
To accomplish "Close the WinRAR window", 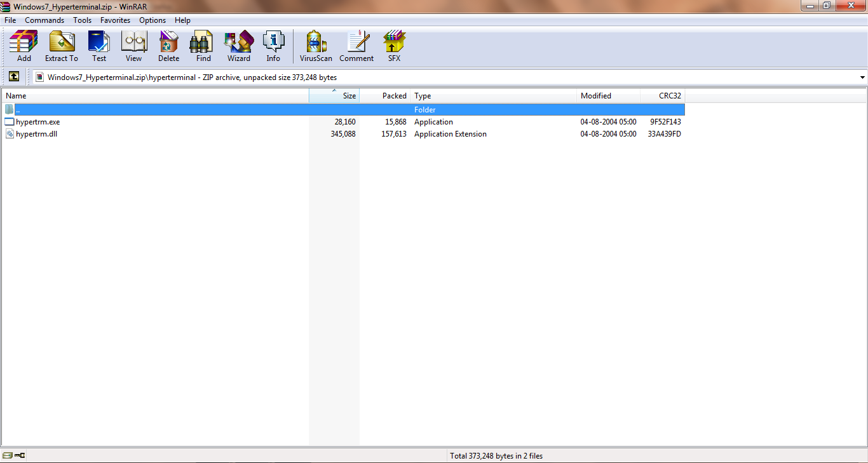I will tap(851, 5).
